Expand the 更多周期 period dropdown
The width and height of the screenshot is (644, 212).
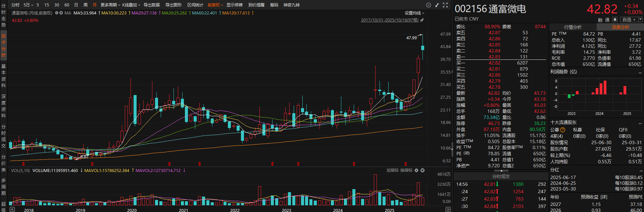click(110, 5)
